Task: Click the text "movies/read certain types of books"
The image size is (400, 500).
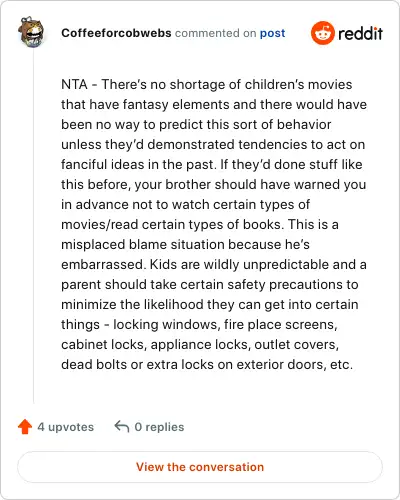Action: [171, 225]
